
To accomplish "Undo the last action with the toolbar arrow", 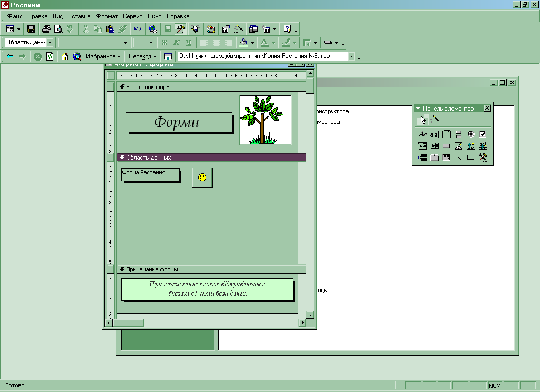I will coord(138,30).
